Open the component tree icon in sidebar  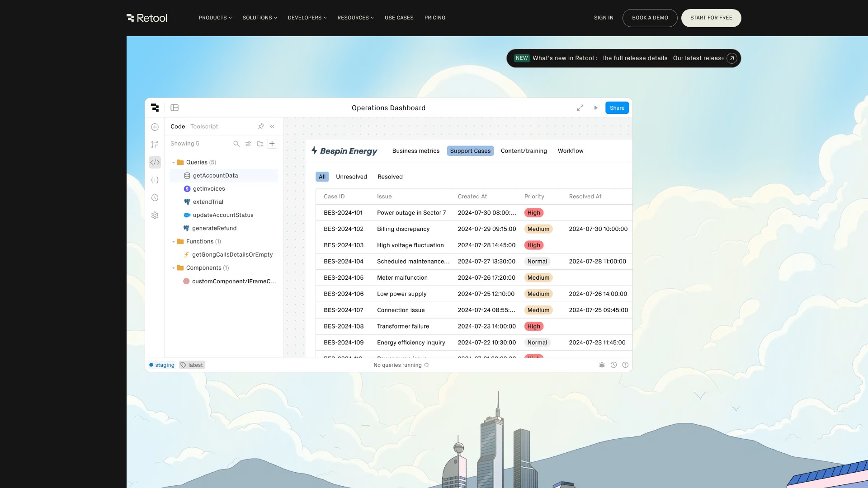155,145
